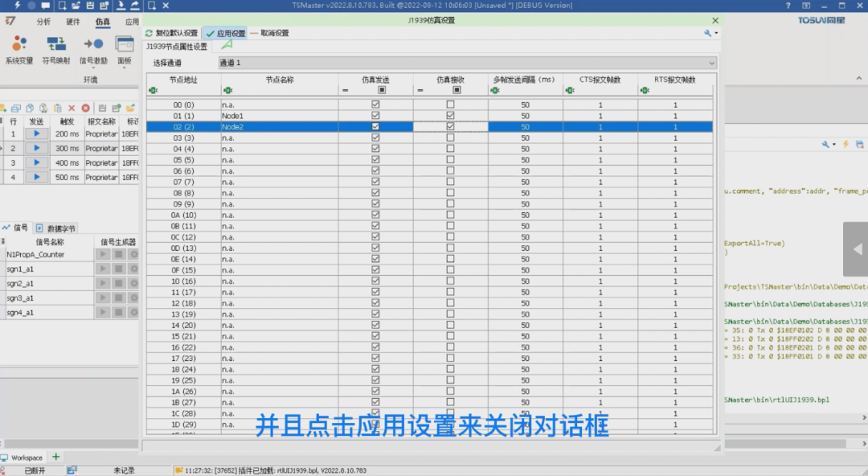This screenshot has height=476, width=868.
Task: Click play button for sgn1_a1 signal generator
Action: coord(102,269)
